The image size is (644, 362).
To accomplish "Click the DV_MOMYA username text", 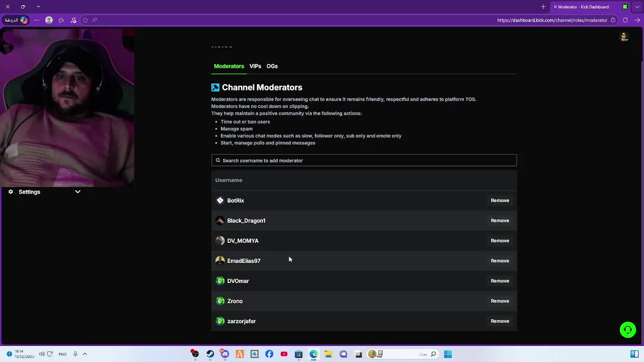I will pos(243,241).
